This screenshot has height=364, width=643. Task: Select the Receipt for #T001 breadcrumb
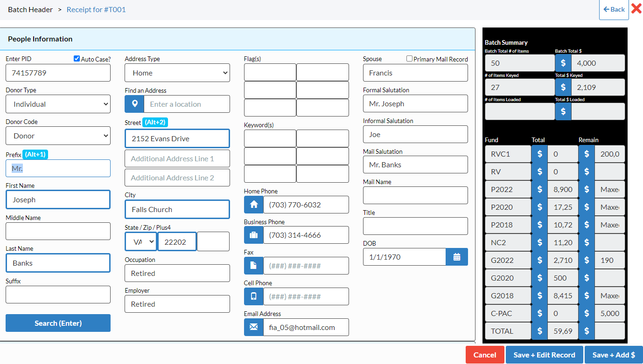pos(96,9)
